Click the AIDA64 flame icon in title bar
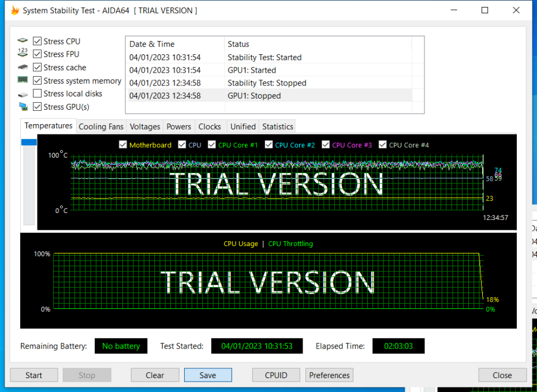The height and width of the screenshot is (392, 537). (15, 10)
